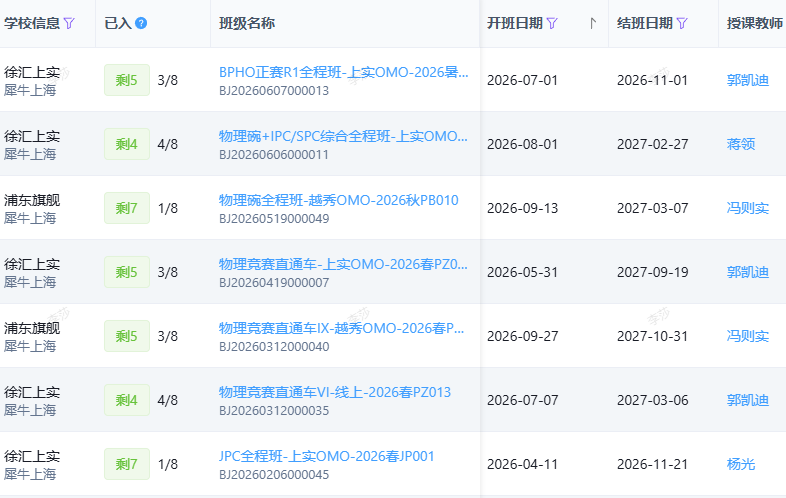Click 徐汇上实 school cell in 2026-04-11 row

32,456
